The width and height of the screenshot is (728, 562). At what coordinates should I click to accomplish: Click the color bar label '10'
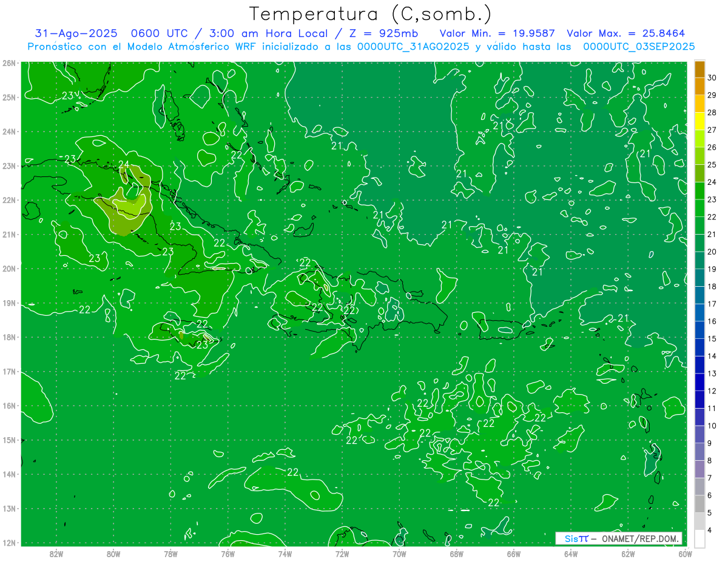(x=712, y=426)
